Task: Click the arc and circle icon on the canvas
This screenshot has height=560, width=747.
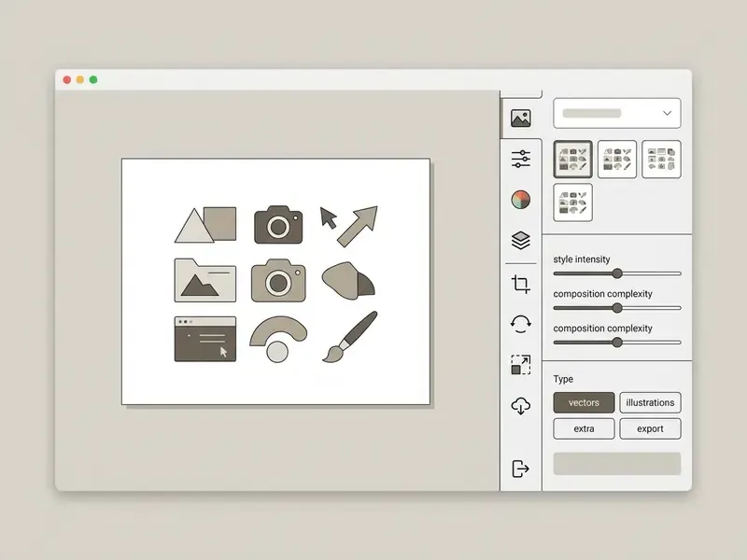Action: point(278,339)
